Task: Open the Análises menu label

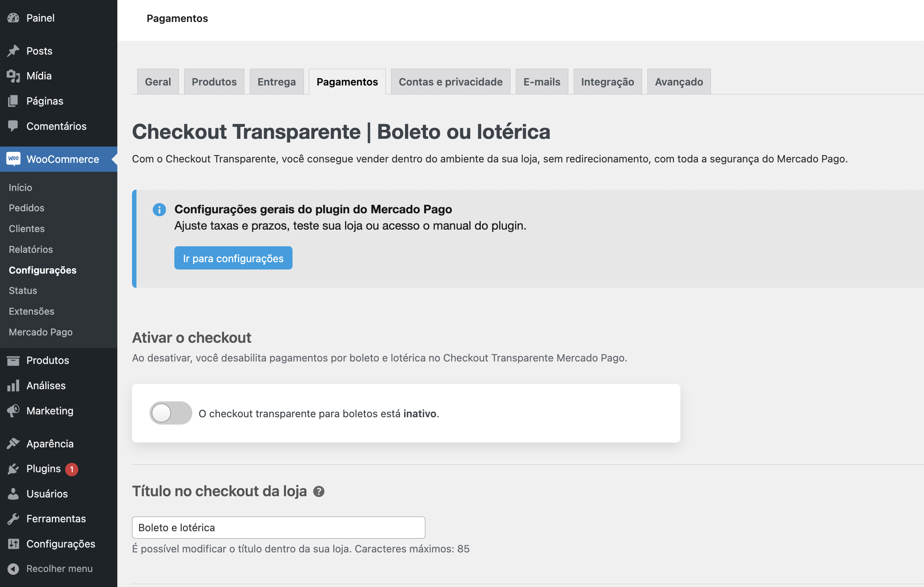Action: tap(46, 385)
